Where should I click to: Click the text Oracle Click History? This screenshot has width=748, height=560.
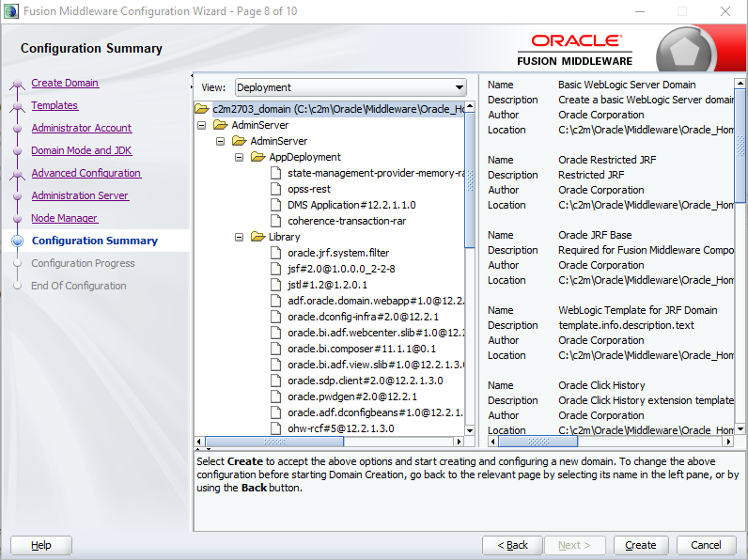coord(601,385)
